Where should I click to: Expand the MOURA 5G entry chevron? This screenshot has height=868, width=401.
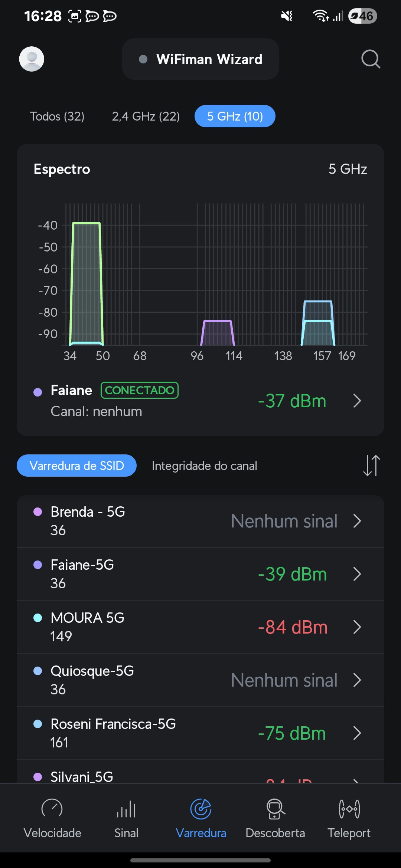click(x=357, y=627)
